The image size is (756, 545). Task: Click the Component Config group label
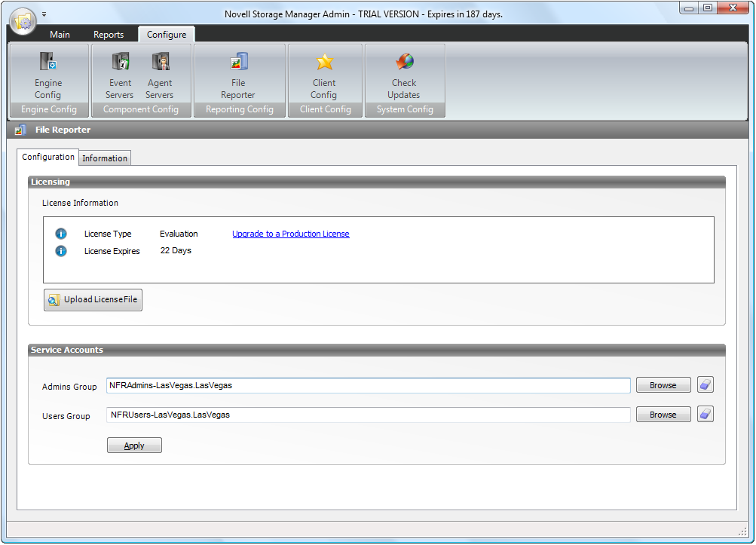141,109
